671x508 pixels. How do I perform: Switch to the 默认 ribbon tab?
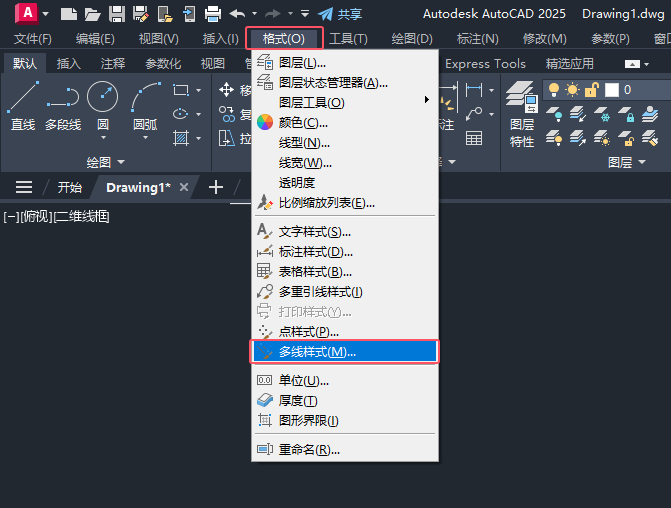24,63
